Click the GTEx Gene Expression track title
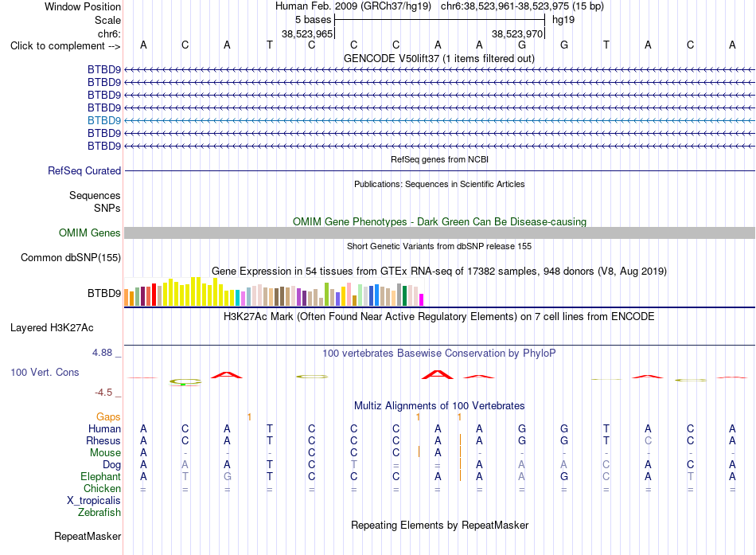 coord(439,272)
